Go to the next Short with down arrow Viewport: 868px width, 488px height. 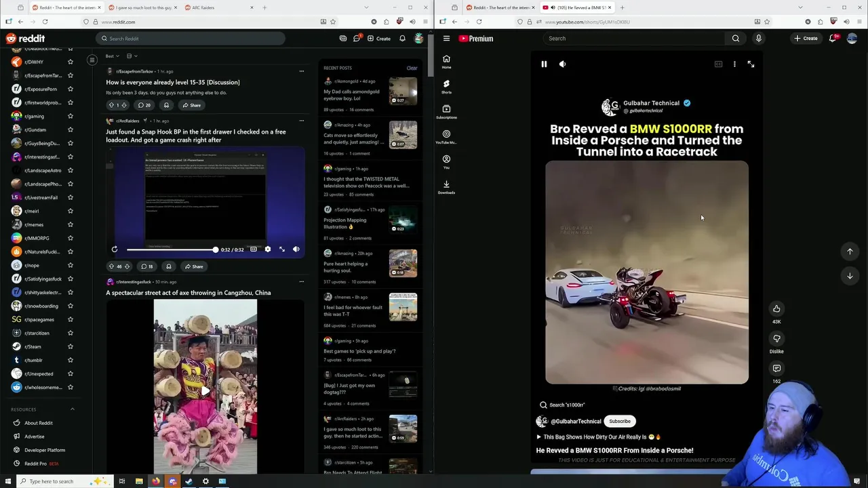coord(850,276)
